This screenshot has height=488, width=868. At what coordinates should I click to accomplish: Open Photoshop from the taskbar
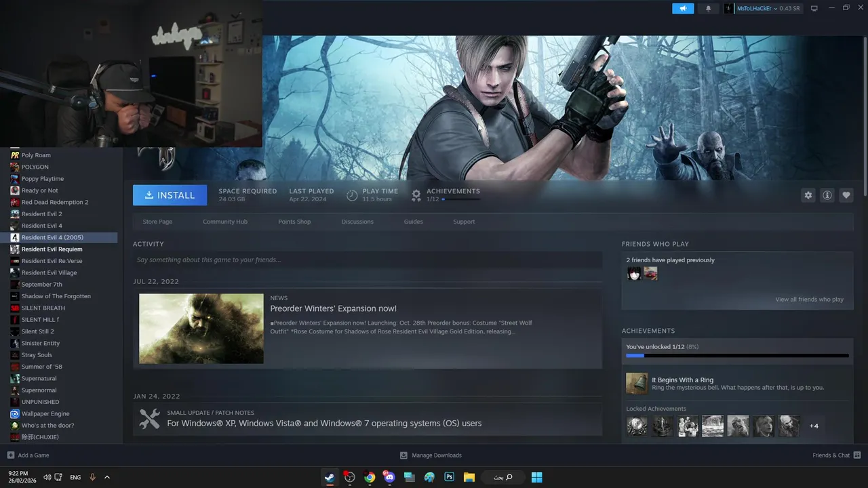tap(449, 477)
